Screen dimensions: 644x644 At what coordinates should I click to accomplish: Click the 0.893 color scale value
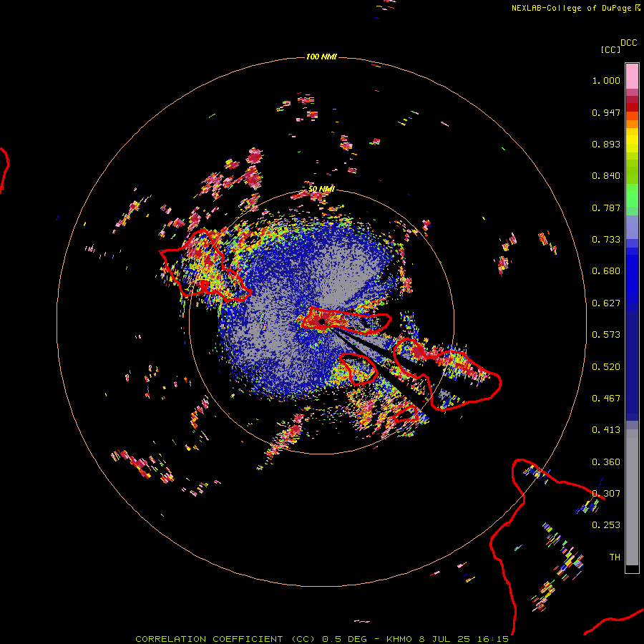(606, 144)
